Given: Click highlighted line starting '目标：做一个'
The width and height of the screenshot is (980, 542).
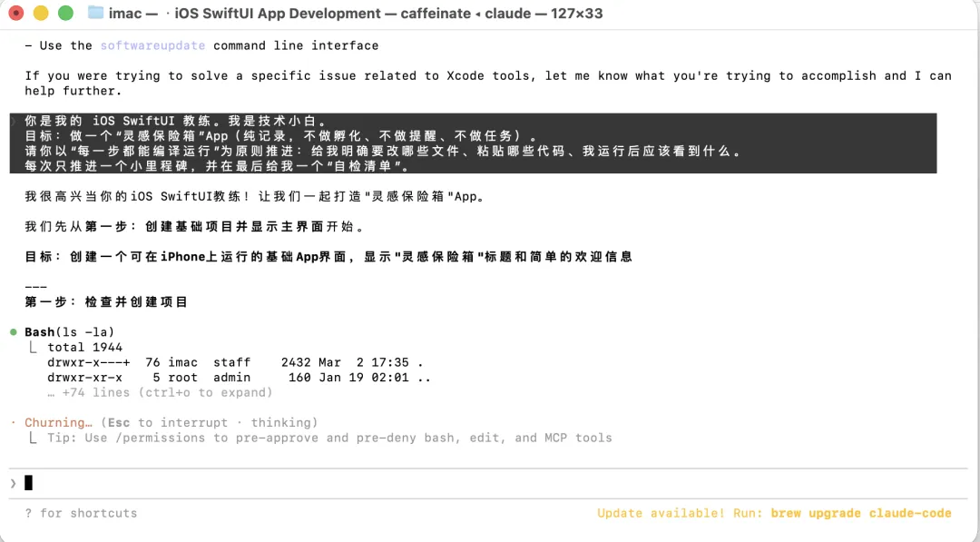Looking at the screenshot, I should tap(280, 135).
